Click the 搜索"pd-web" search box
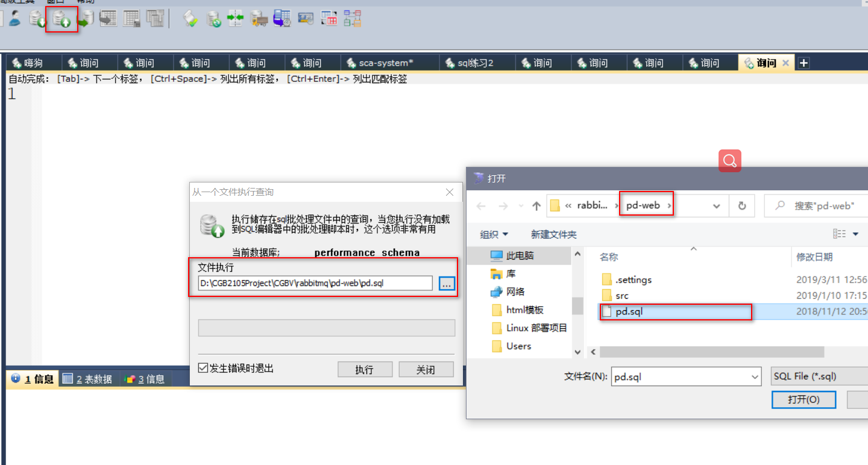Viewport: 868px width, 465px height. click(816, 205)
